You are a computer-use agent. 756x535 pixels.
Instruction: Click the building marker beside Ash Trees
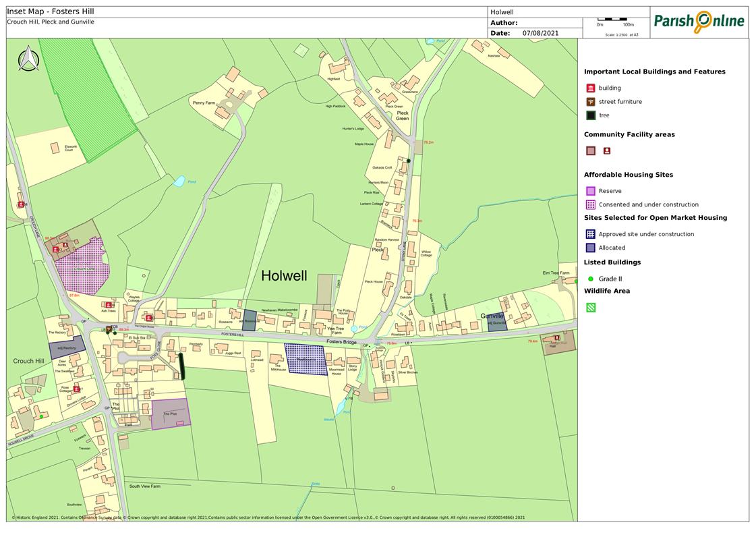coord(109,305)
